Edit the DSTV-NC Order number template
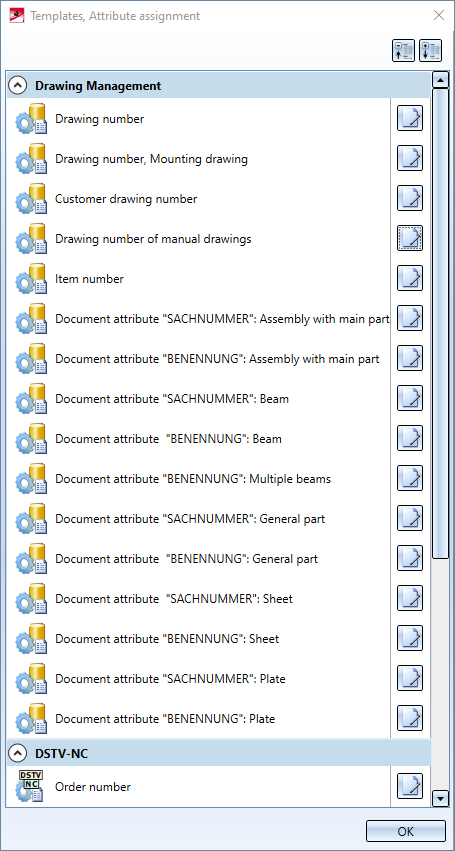 click(410, 786)
